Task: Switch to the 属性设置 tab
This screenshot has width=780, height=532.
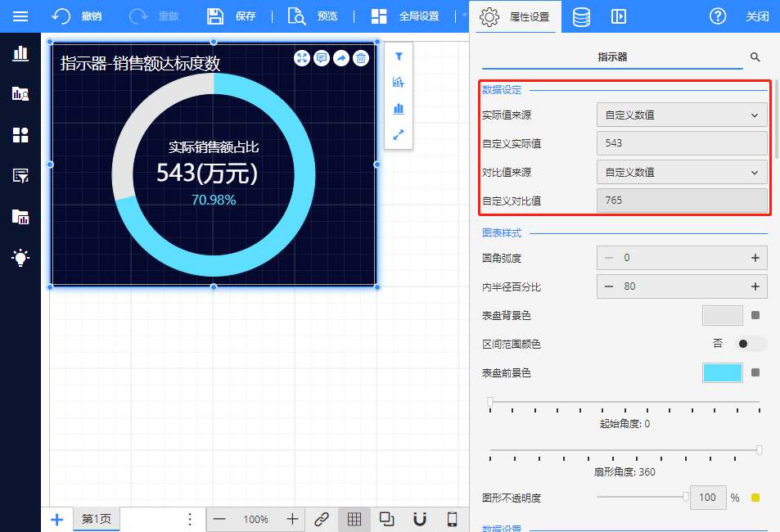Action: [514, 16]
